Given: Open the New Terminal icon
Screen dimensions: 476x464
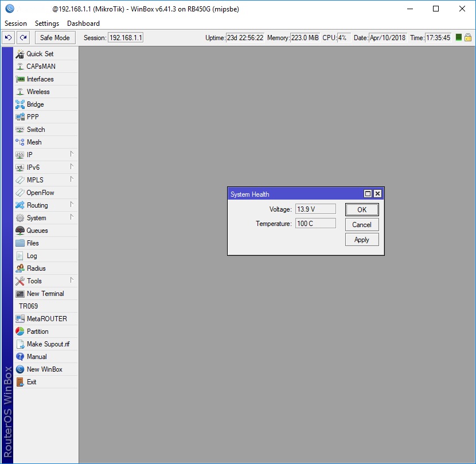Looking at the screenshot, I should coord(19,294).
